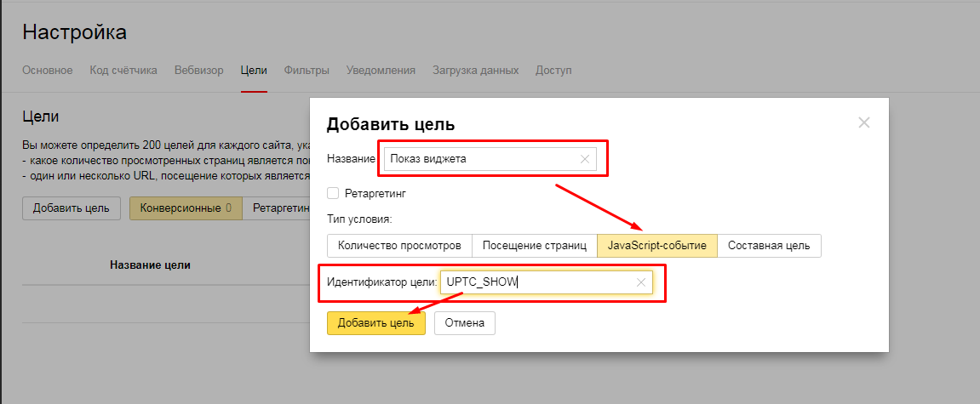
Task: Focus the Название input with Показ виджета
Action: click(490, 159)
